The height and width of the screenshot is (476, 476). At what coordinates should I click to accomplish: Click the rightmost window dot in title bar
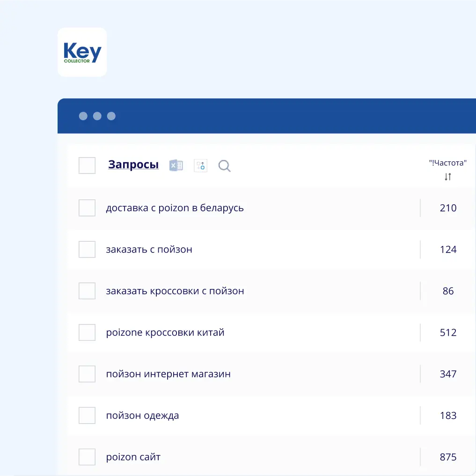(111, 115)
